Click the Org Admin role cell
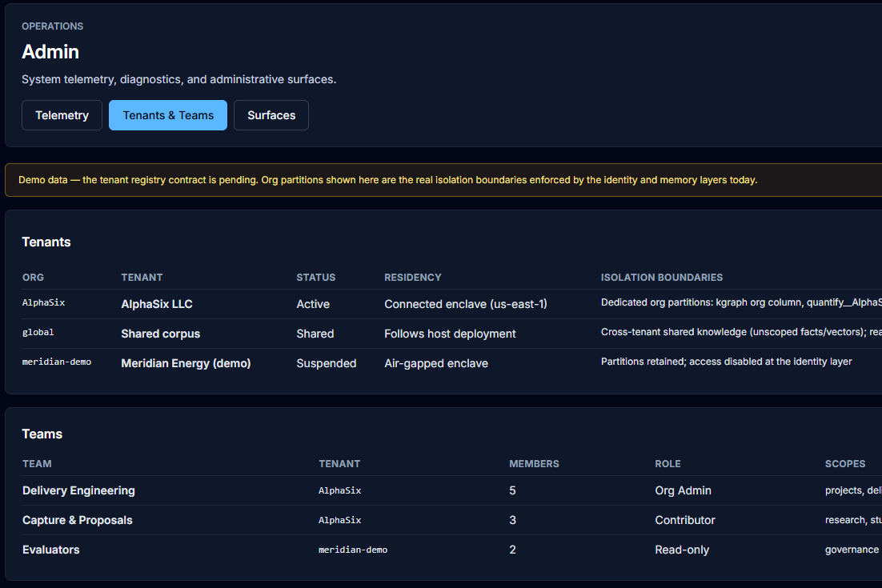The height and width of the screenshot is (588, 882). coord(684,490)
